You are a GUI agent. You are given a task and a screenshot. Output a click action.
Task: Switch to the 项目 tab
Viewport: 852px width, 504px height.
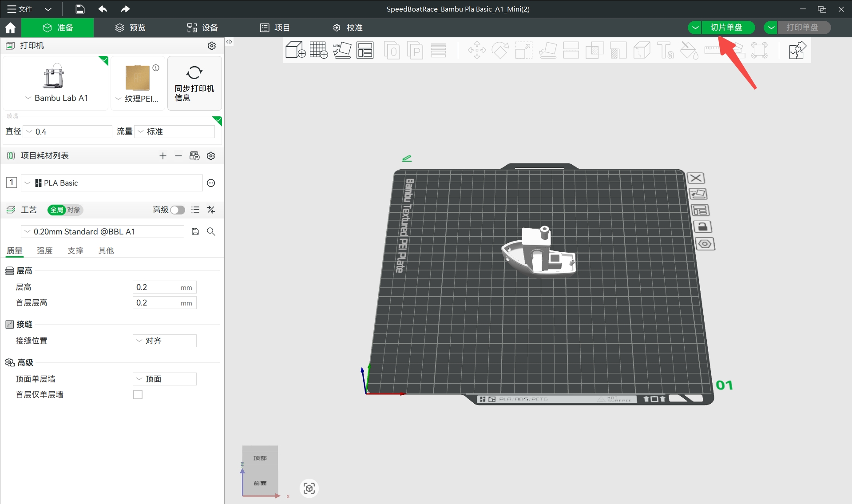[x=275, y=28]
